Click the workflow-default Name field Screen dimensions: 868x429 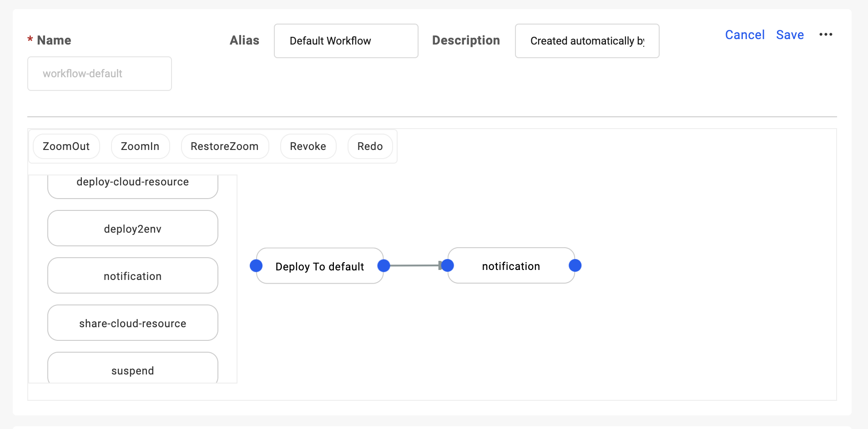coord(100,74)
